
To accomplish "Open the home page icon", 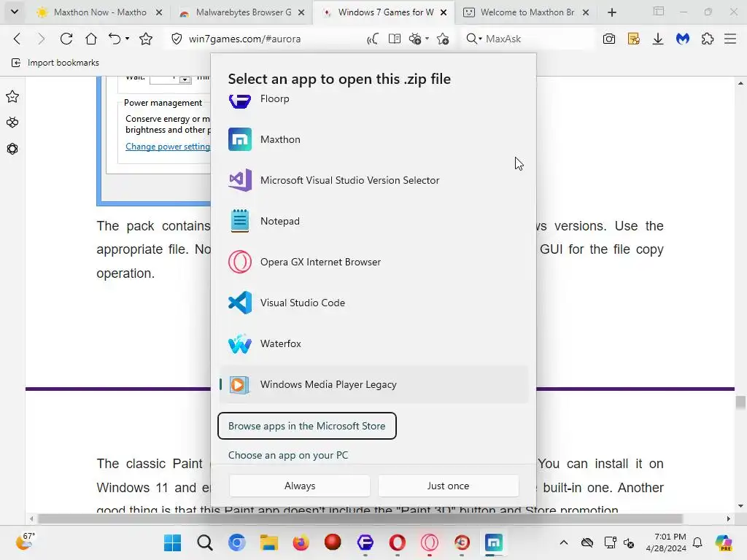I will [91, 39].
